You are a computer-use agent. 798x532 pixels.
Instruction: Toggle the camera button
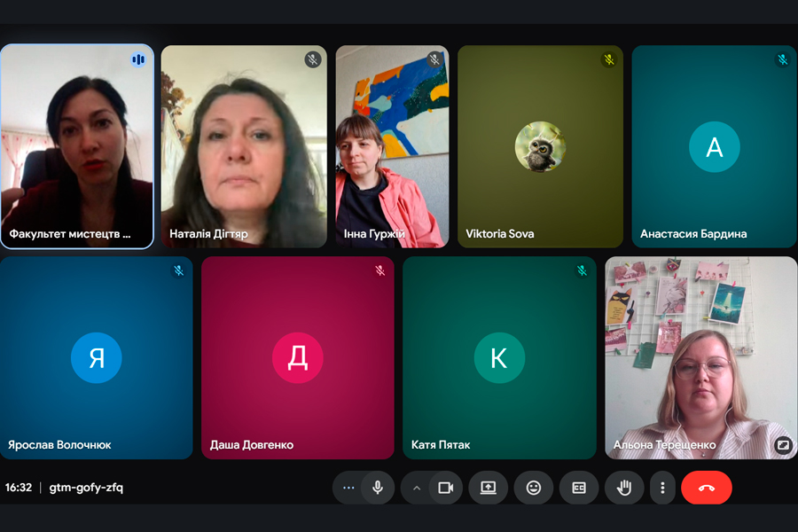(x=446, y=488)
